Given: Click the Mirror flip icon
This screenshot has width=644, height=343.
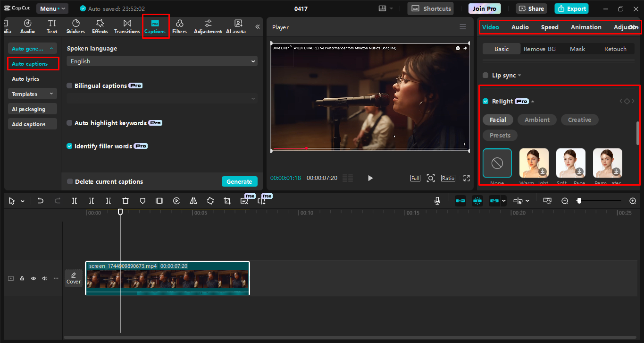Looking at the screenshot, I should tap(193, 201).
